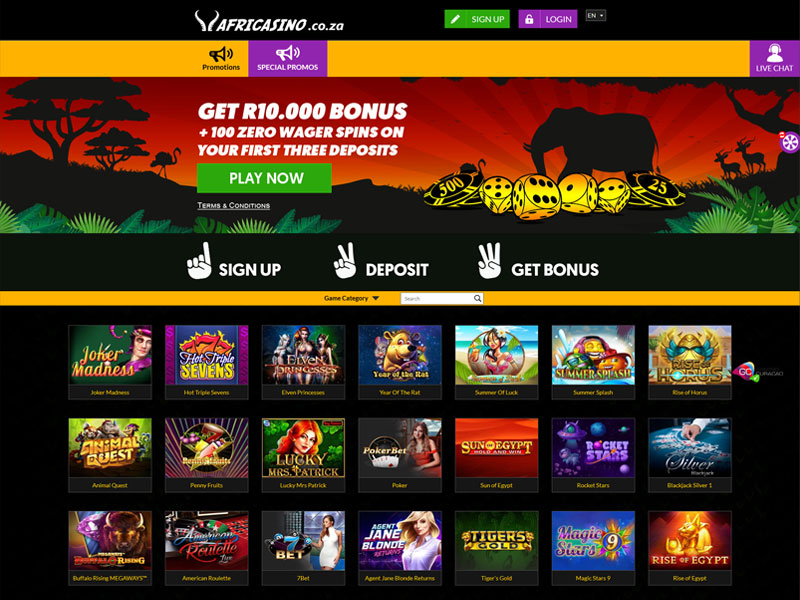This screenshot has width=800, height=600.
Task: Click the Get Bonus step label
Action: 555,269
